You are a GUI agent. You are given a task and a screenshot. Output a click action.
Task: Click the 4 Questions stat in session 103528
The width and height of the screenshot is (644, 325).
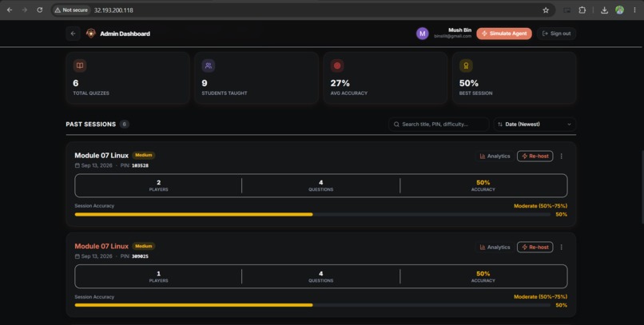coord(320,185)
